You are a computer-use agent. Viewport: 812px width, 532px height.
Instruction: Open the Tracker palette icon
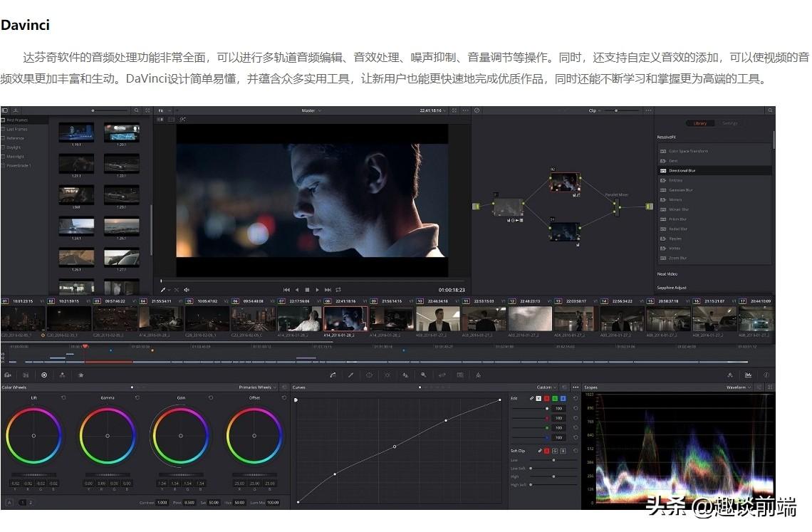pos(387,375)
